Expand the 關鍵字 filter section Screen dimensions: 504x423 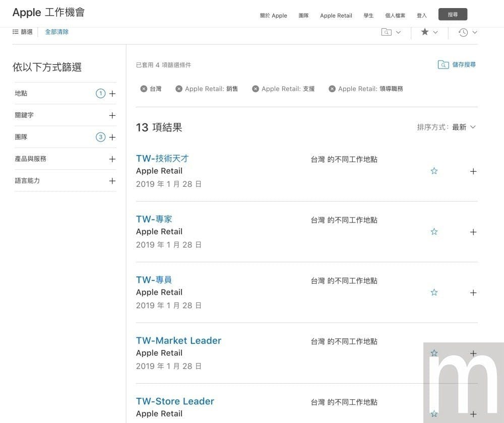coord(112,115)
